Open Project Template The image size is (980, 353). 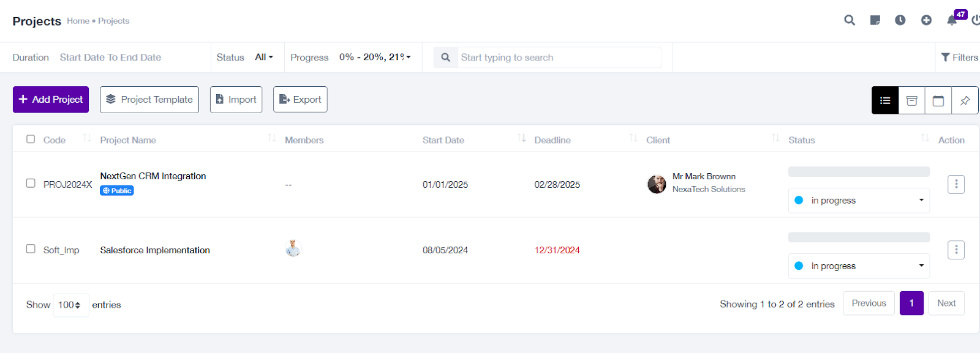pyautogui.click(x=149, y=100)
